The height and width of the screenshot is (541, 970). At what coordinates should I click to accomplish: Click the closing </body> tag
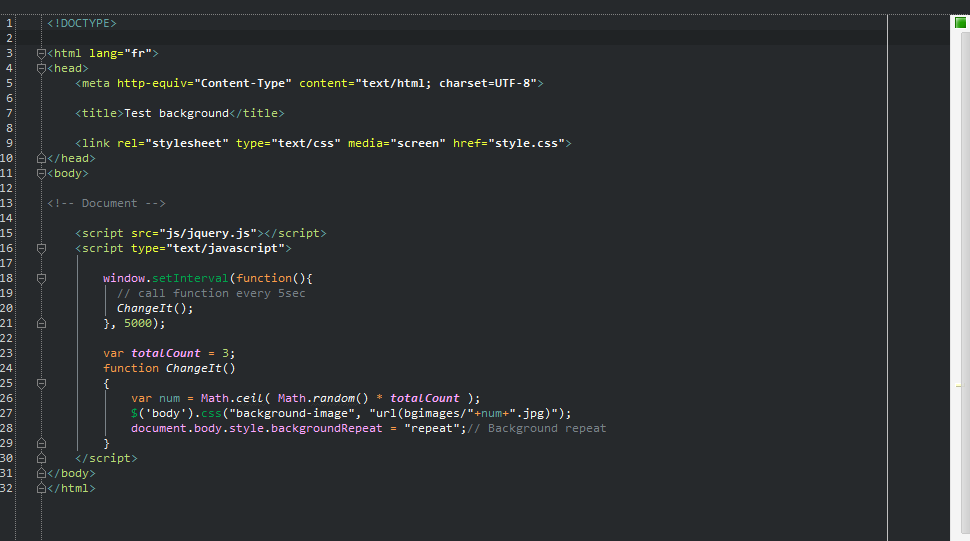point(71,473)
